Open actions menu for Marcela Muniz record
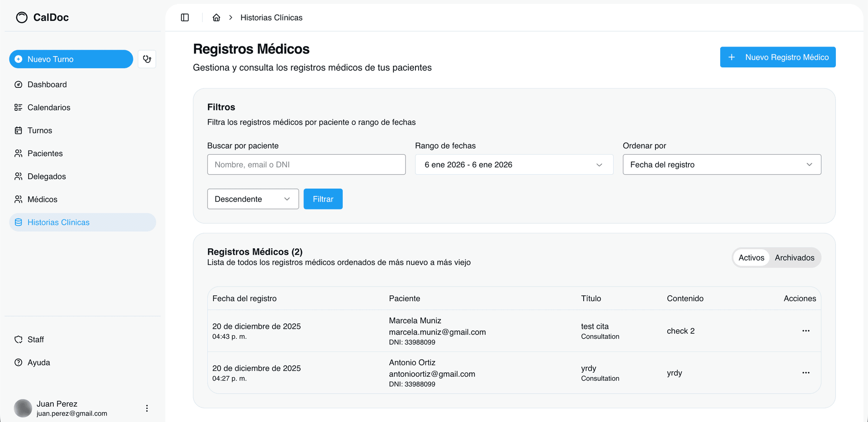Screen dimensions: 868x422 point(806,331)
